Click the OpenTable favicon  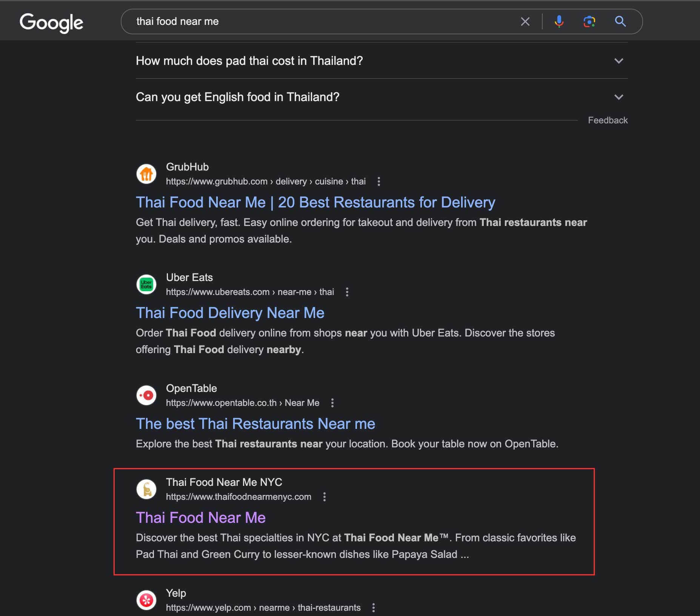[146, 395]
